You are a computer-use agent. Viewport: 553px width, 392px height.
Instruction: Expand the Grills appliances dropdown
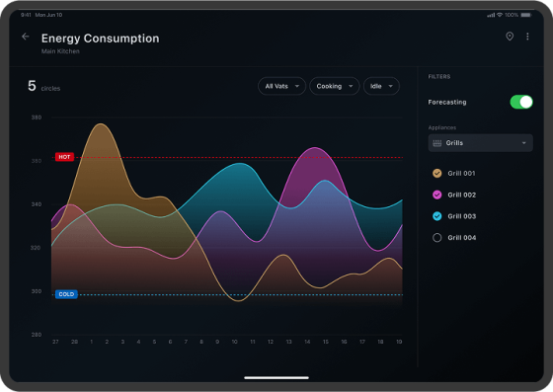(x=480, y=143)
